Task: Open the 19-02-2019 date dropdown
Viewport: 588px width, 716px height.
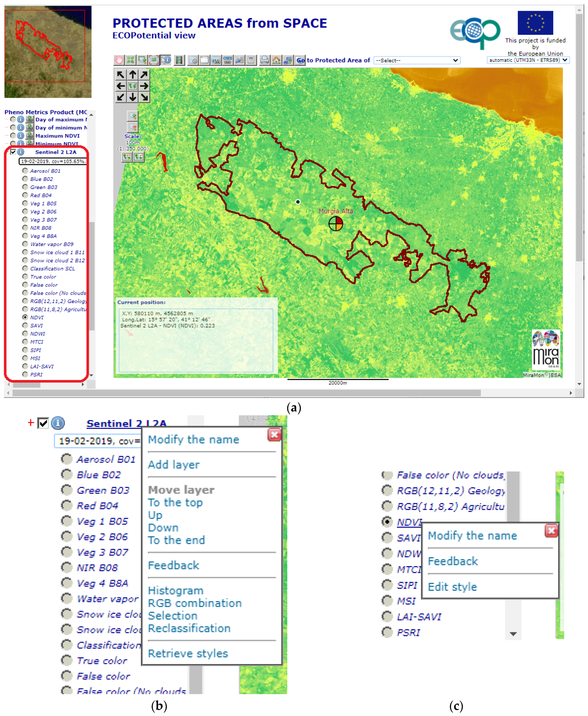Action: (52, 162)
